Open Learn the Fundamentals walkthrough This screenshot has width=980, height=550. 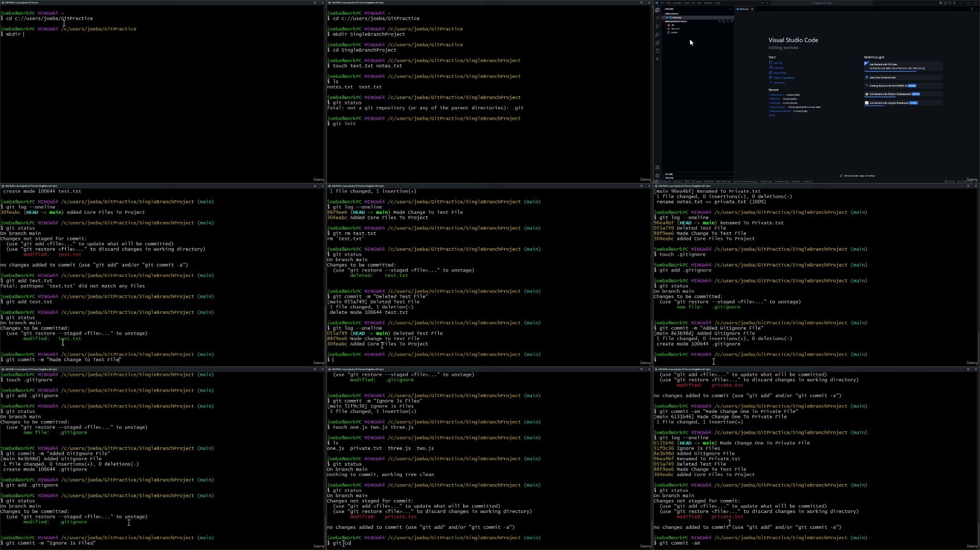pyautogui.click(x=903, y=77)
